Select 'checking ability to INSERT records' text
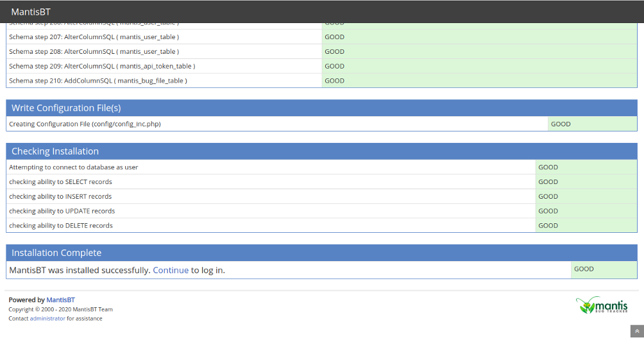This screenshot has width=644, height=338. click(60, 196)
